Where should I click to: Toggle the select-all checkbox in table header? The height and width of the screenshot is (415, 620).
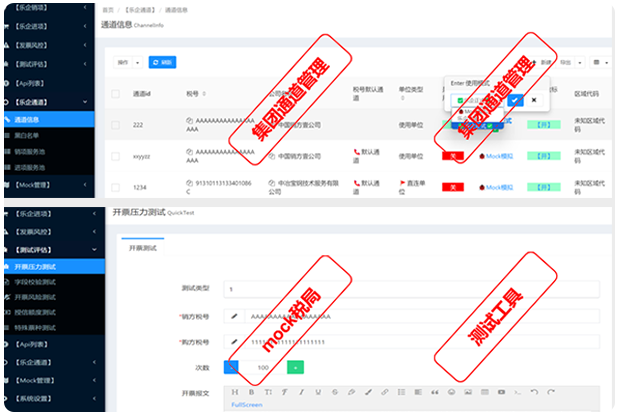point(116,93)
